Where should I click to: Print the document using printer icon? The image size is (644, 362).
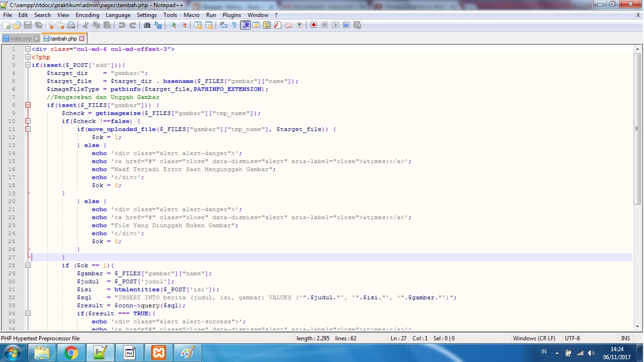[x=71, y=25]
